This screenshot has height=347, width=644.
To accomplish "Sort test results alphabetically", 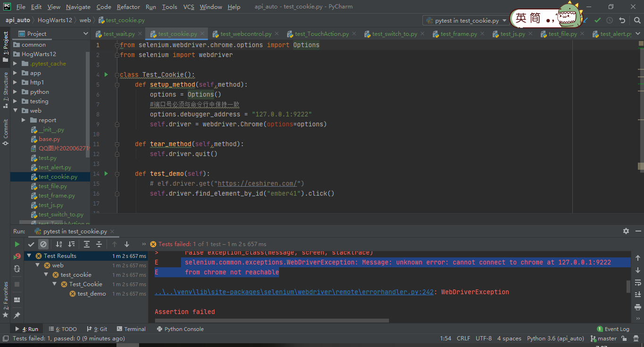I will tap(59, 244).
